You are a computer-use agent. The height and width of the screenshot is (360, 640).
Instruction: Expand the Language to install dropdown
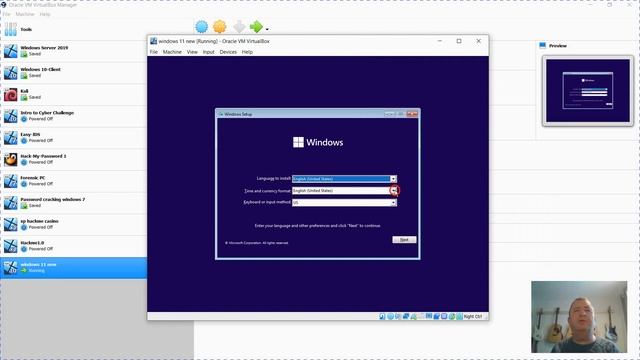pyautogui.click(x=393, y=179)
